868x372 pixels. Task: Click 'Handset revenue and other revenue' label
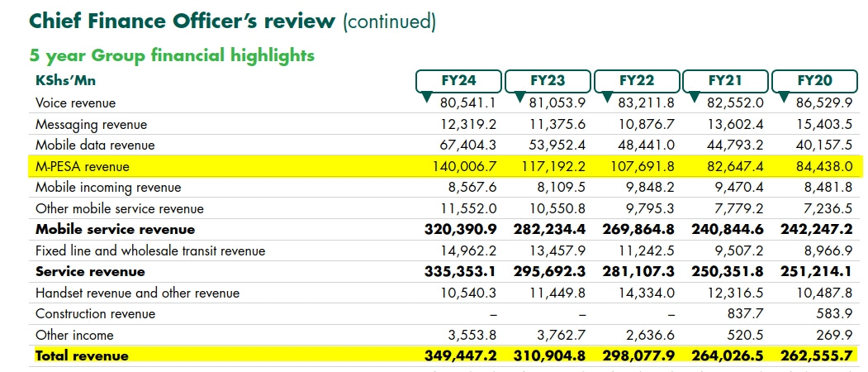click(138, 293)
